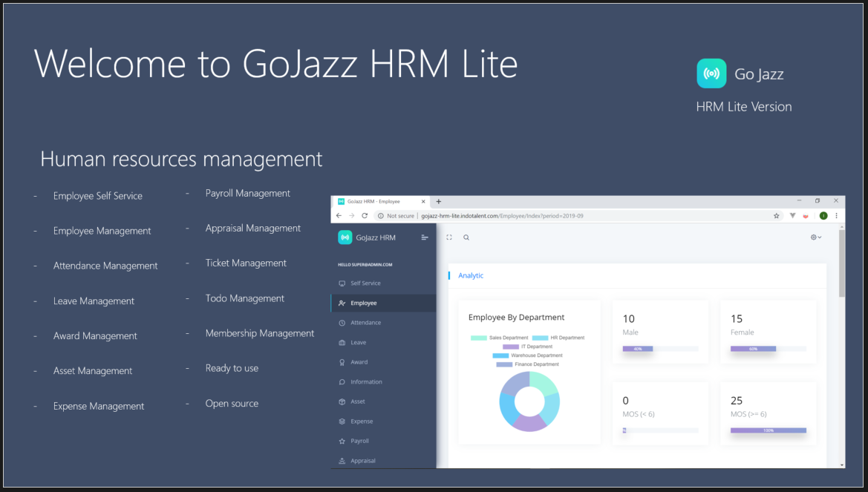Screen dimensions: 868x492
Task: Click the search icon in the HRM toolbar
Action: 466,237
